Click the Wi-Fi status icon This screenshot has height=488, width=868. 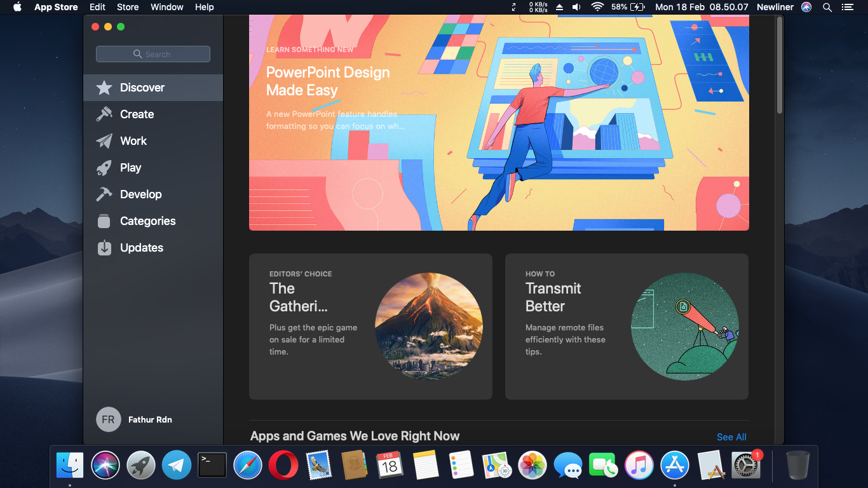coord(597,7)
